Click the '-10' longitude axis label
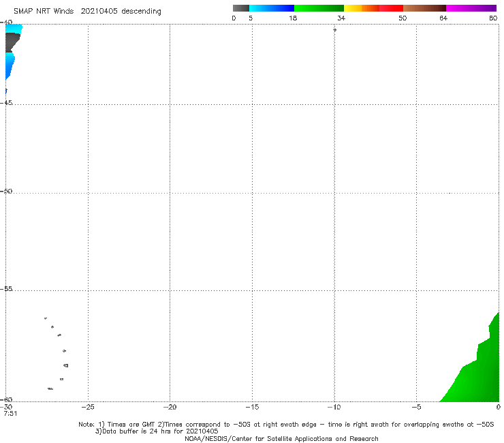This screenshot has width=504, height=443. (x=334, y=407)
